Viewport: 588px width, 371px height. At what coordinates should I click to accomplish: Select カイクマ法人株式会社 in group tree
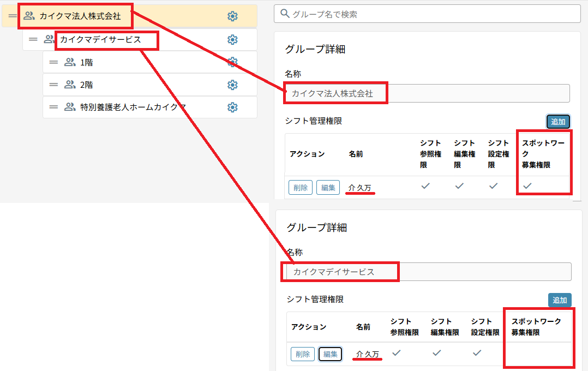pos(80,16)
